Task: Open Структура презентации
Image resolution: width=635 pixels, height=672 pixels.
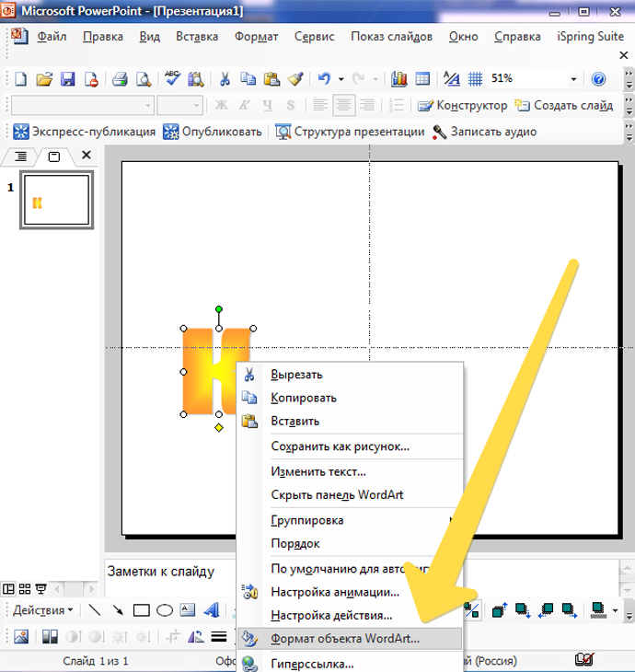Action: tap(349, 132)
